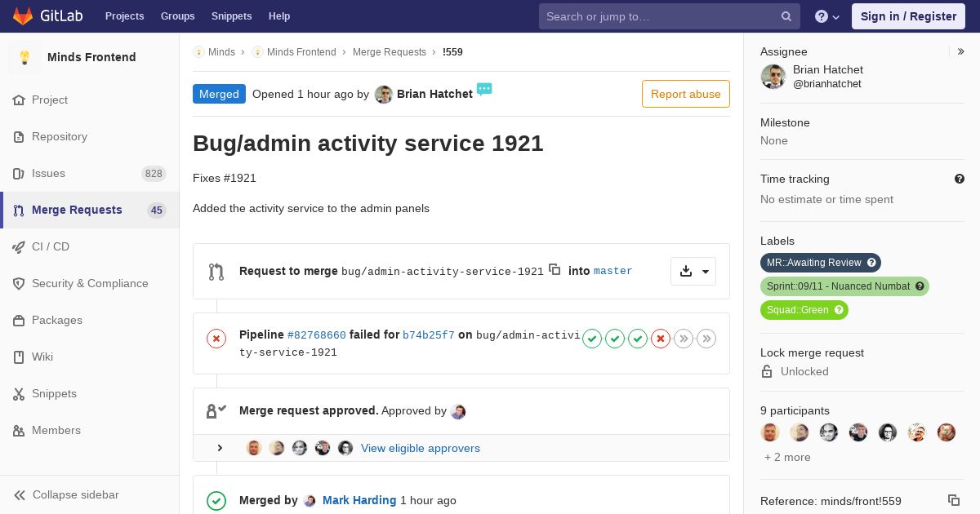Click the approval person-check icon
Screen dimensions: 980x514
click(216, 411)
